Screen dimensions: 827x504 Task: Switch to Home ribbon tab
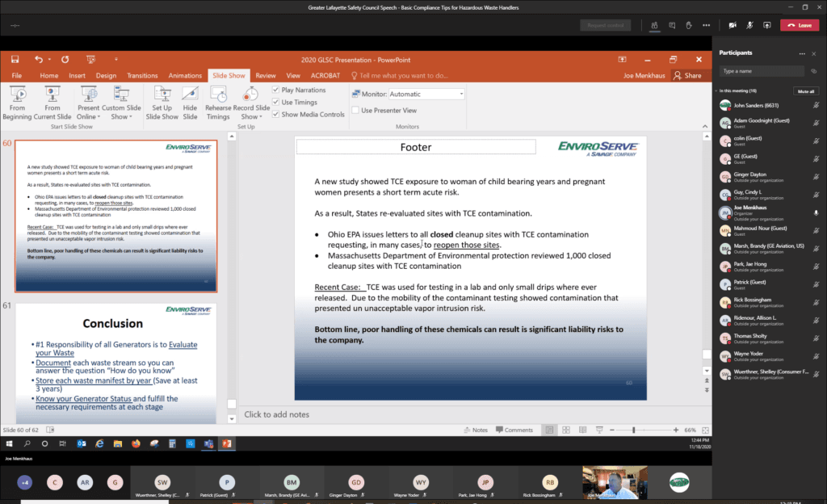(x=49, y=75)
